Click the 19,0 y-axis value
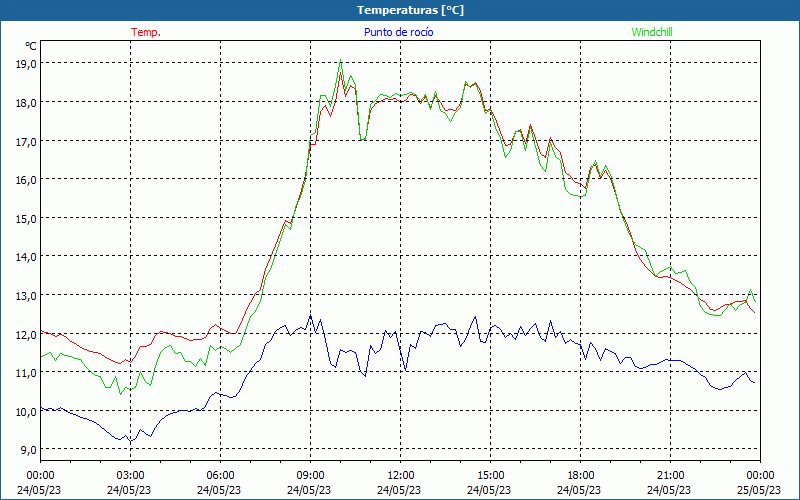800x500 pixels. point(26,64)
